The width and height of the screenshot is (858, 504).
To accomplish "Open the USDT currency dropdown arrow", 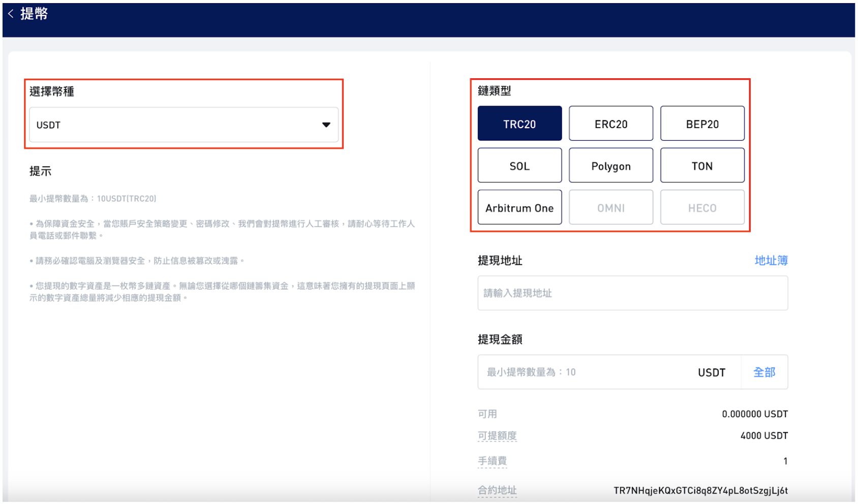I will coord(326,125).
